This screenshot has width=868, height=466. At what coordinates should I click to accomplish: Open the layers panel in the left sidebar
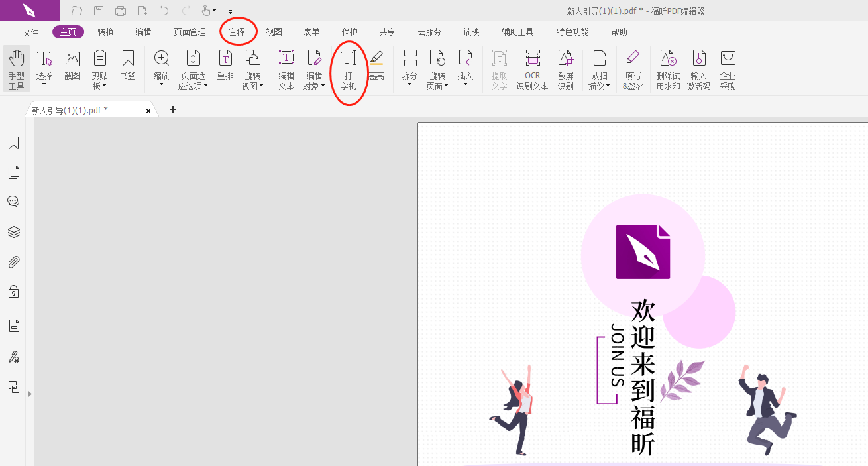pyautogui.click(x=13, y=232)
